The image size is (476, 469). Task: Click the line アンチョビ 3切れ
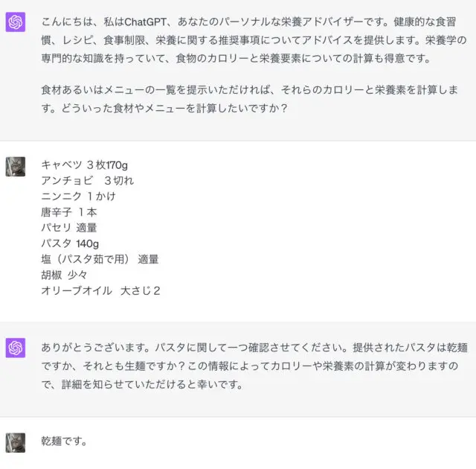point(88,181)
